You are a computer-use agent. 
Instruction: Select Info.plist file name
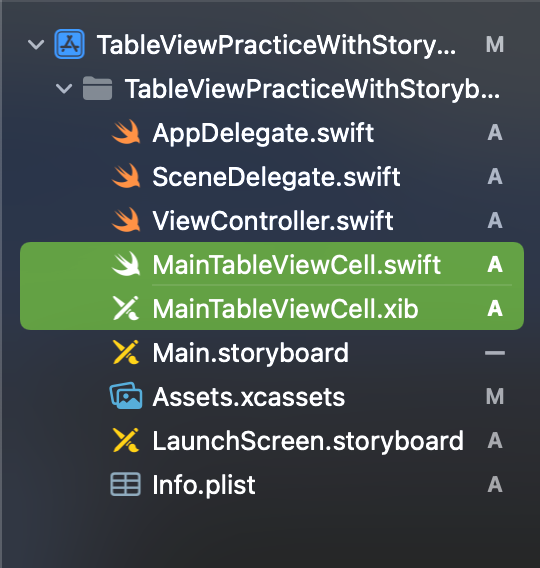pos(204,485)
